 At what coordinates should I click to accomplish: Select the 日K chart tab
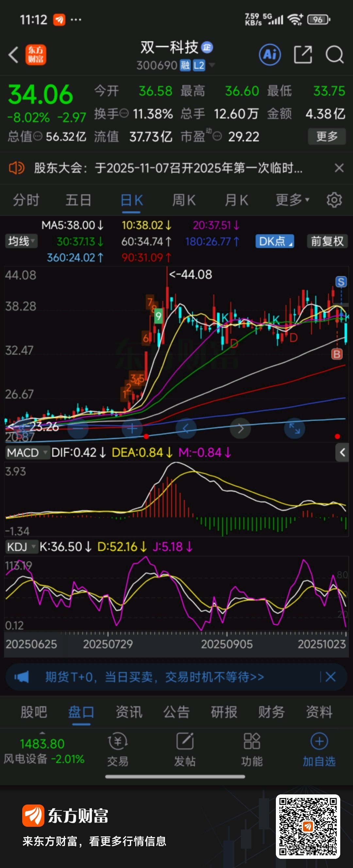coord(131,200)
